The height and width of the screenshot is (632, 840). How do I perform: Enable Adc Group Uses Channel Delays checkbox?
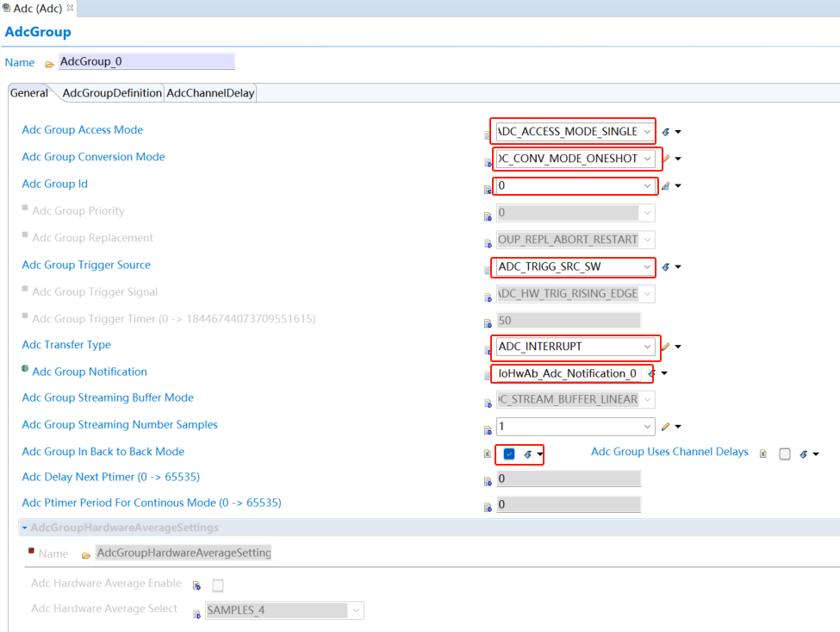784,454
